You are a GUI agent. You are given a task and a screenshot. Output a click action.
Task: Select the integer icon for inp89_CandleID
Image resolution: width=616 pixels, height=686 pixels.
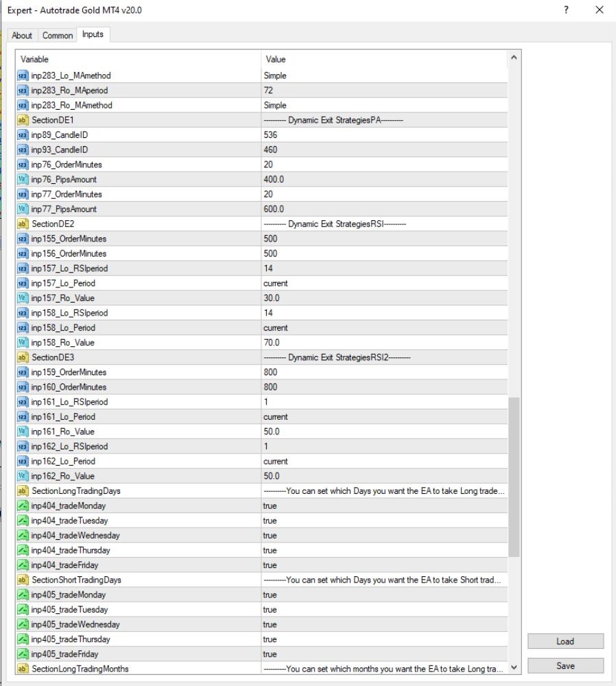pyautogui.click(x=23, y=134)
